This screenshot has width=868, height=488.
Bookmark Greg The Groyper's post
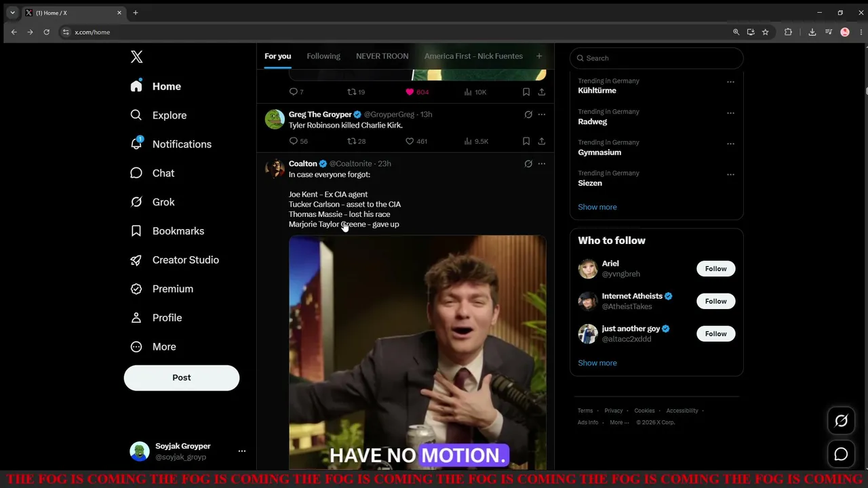[526, 141]
